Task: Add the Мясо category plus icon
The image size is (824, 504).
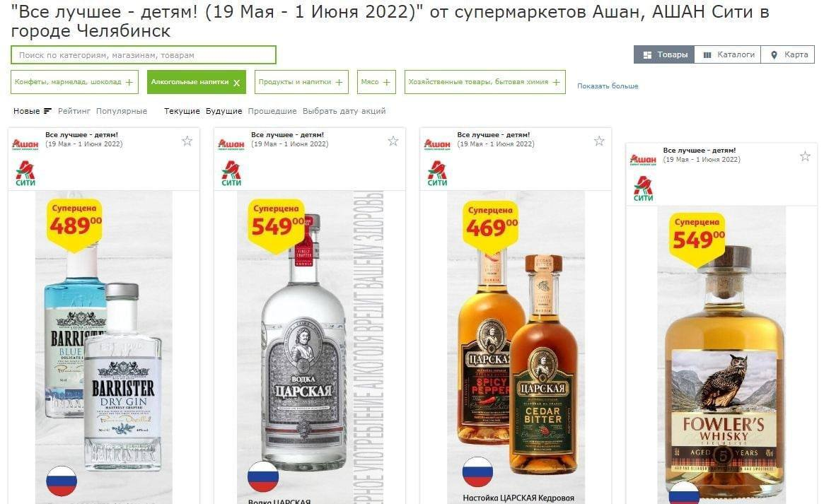Action: pos(387,82)
